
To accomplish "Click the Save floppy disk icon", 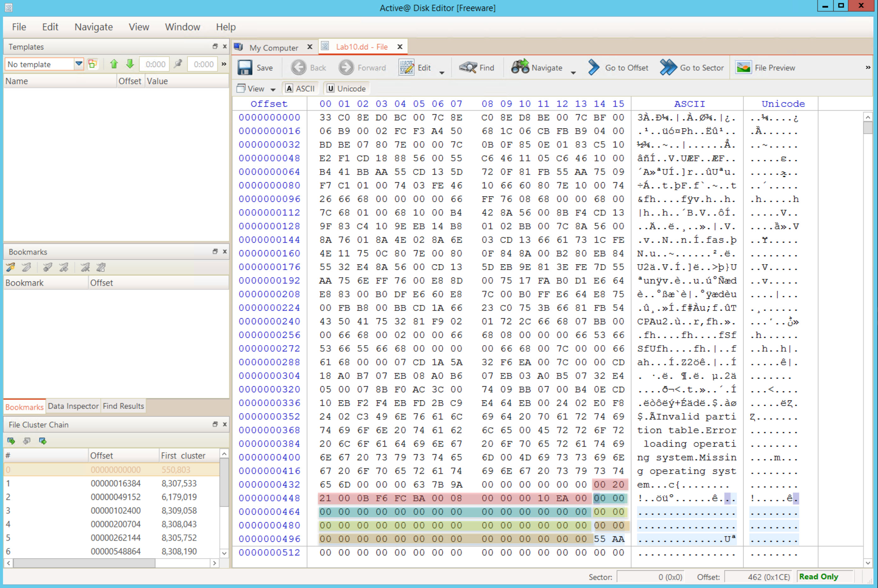I will (x=245, y=68).
